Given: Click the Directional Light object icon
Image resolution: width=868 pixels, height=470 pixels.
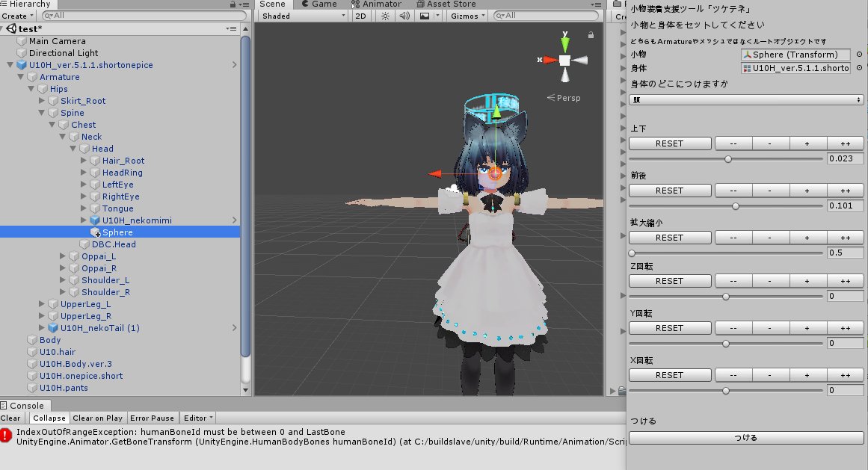Looking at the screenshot, I should (x=22, y=53).
